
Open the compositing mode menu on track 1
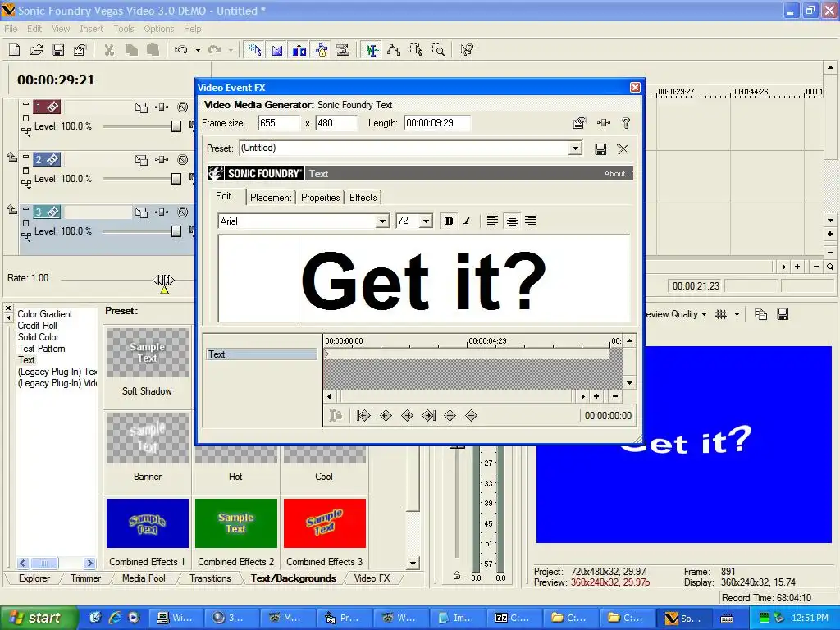tap(193, 126)
